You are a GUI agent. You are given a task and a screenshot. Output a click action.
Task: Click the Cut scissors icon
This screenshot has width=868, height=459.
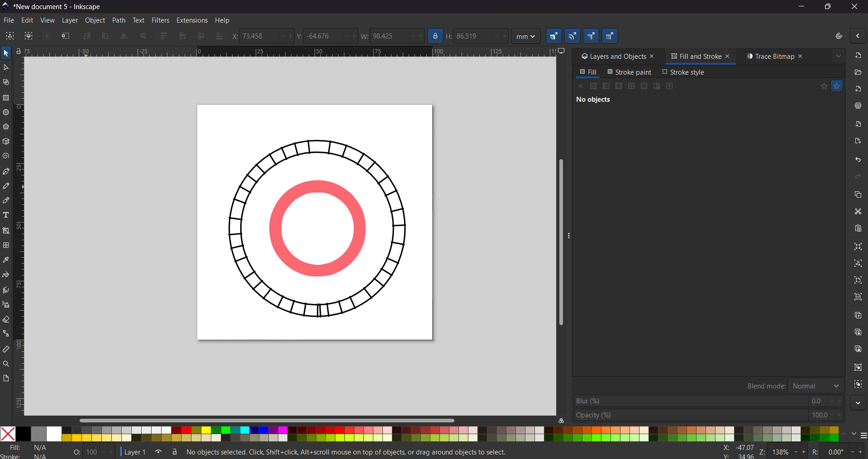coord(858,211)
